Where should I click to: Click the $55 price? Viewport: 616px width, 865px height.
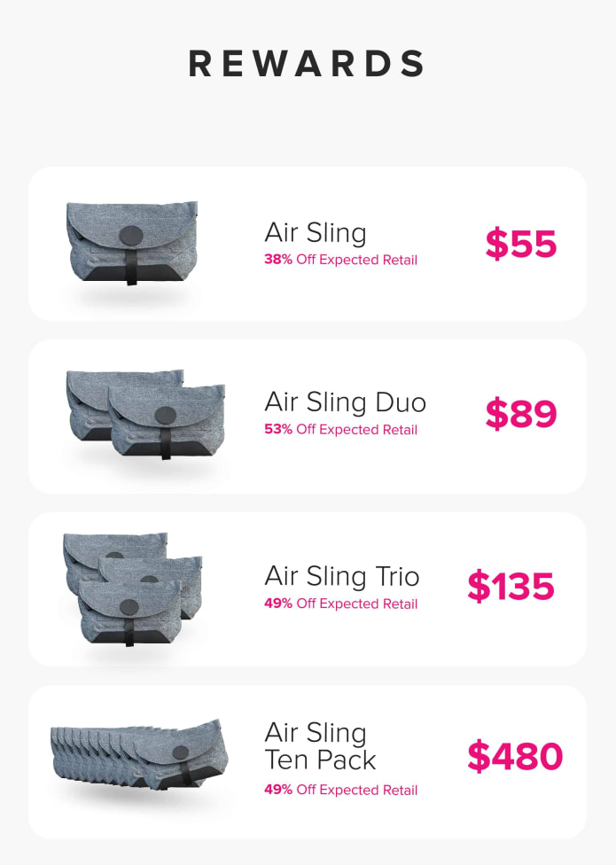point(521,243)
